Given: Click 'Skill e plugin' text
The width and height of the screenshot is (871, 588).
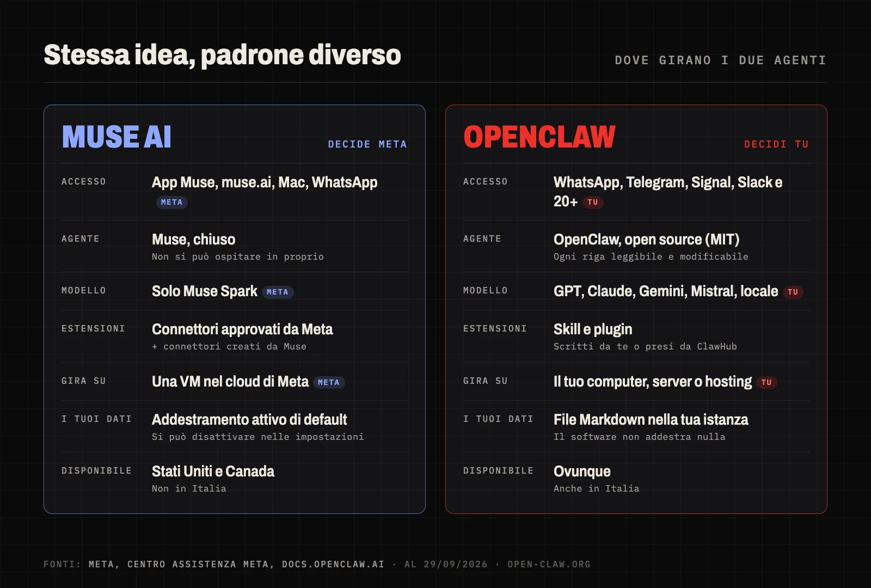Looking at the screenshot, I should click(x=593, y=329).
